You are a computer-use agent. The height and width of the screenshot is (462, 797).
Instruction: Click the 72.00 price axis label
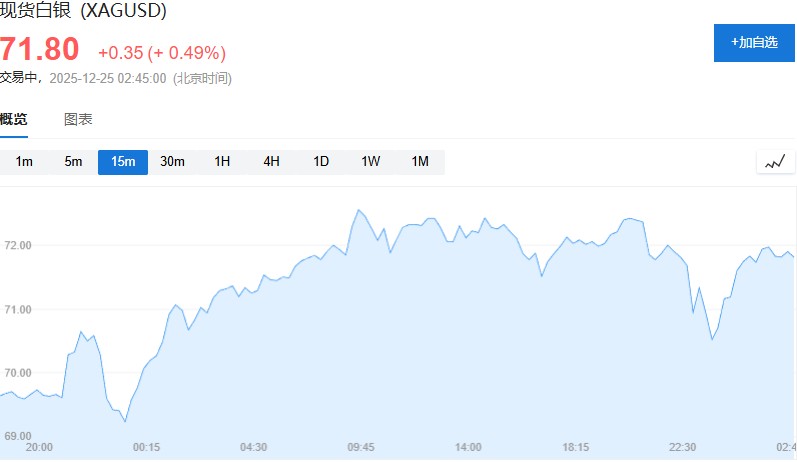(19, 245)
